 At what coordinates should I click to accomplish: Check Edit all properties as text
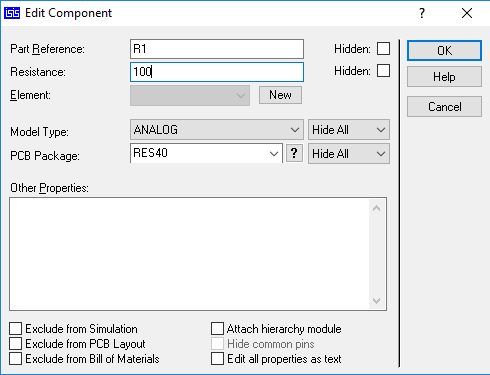point(217,359)
